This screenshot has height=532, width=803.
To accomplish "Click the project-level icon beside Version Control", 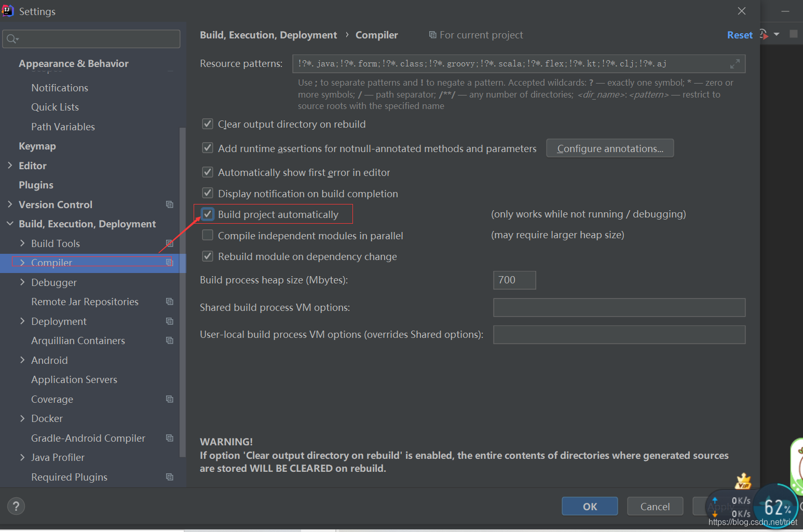I will click(170, 204).
